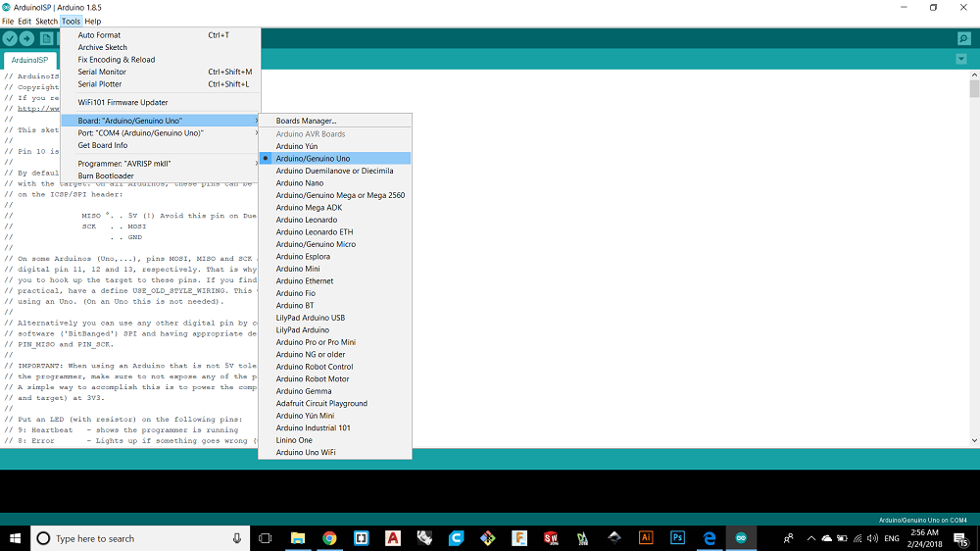Choose Auto Format in Tools menu

pyautogui.click(x=161, y=35)
